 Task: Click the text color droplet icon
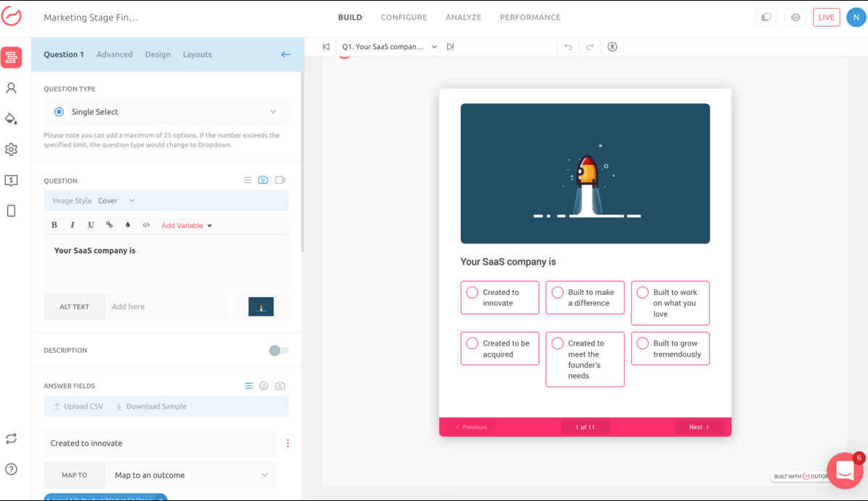point(128,225)
